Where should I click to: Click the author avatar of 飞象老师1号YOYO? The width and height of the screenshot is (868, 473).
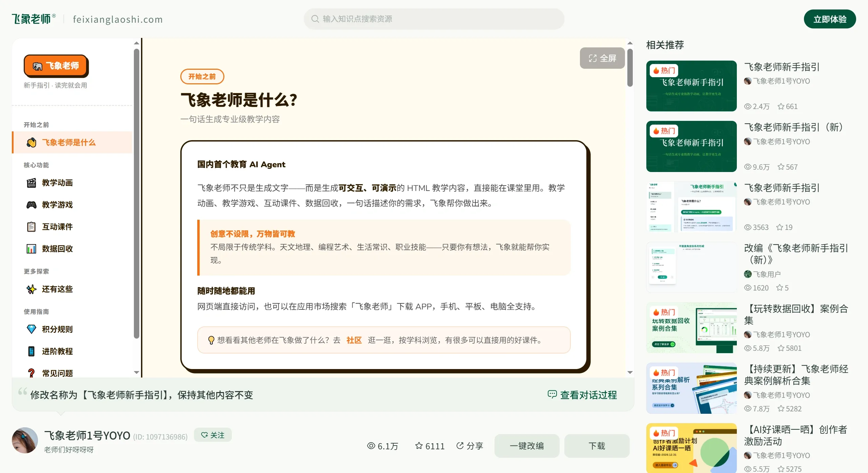[25, 440]
